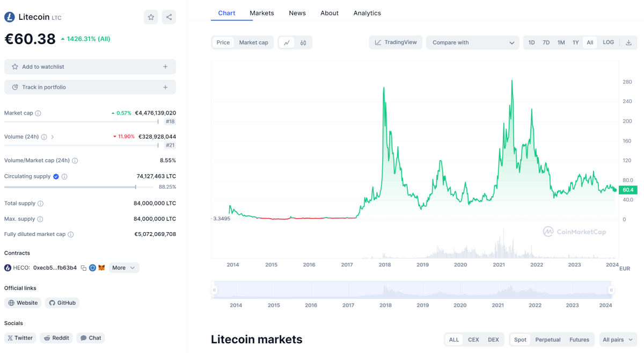Switch to candlestick chart view icon
Image resolution: width=644 pixels, height=353 pixels.
(303, 42)
